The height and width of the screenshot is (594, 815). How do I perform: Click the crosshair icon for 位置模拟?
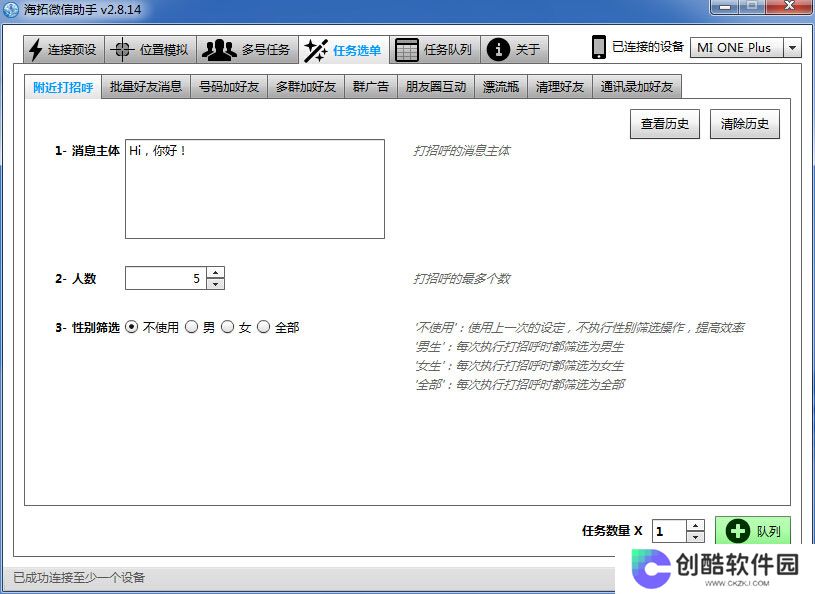point(122,50)
